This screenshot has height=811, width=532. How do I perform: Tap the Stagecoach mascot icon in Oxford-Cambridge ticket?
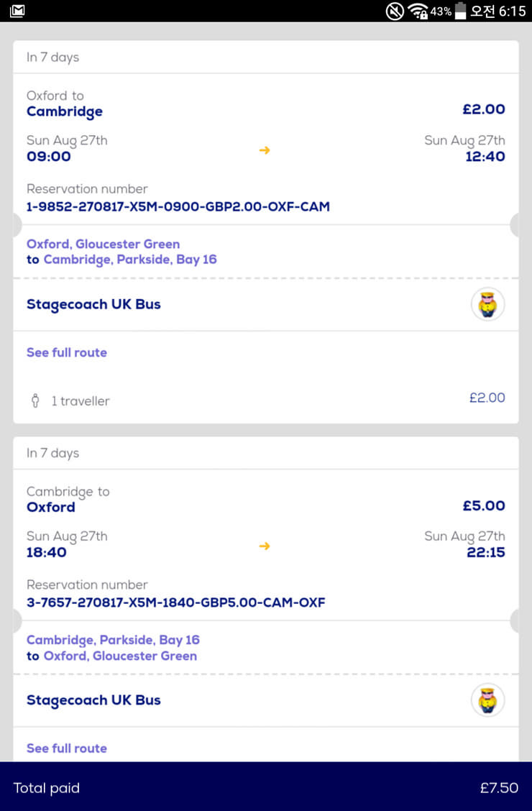[x=487, y=304]
